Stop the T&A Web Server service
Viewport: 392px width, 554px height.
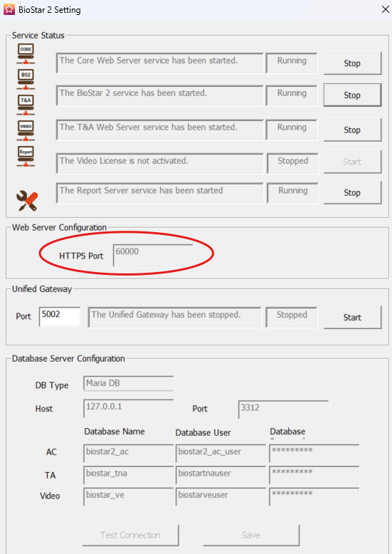pos(352,130)
